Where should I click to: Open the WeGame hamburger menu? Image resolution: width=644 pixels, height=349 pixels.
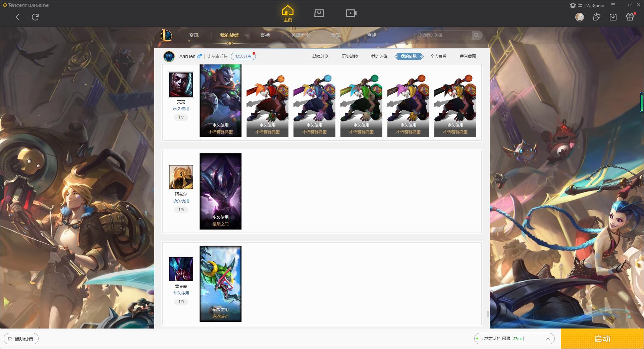tap(613, 5)
